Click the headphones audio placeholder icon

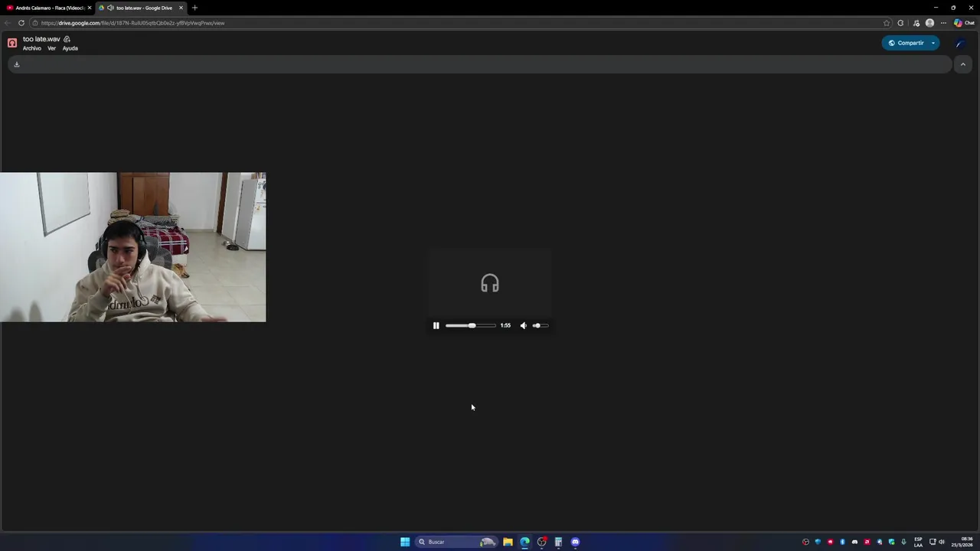pos(490,284)
